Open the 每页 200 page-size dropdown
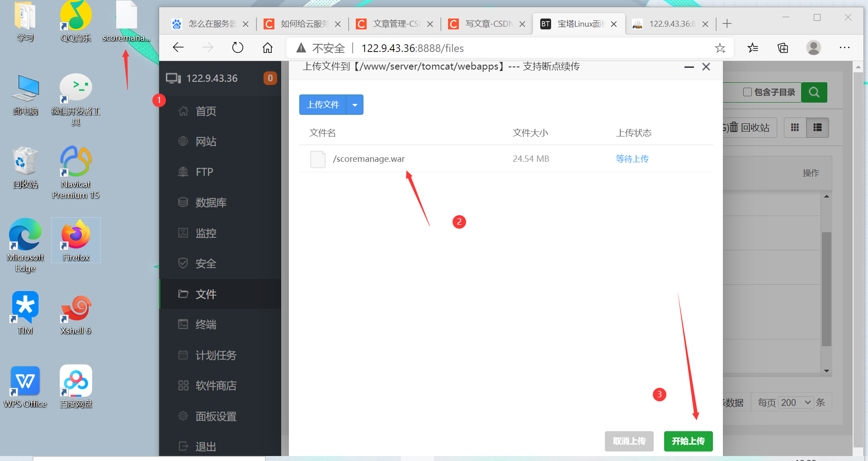868x461 pixels. pos(796,402)
